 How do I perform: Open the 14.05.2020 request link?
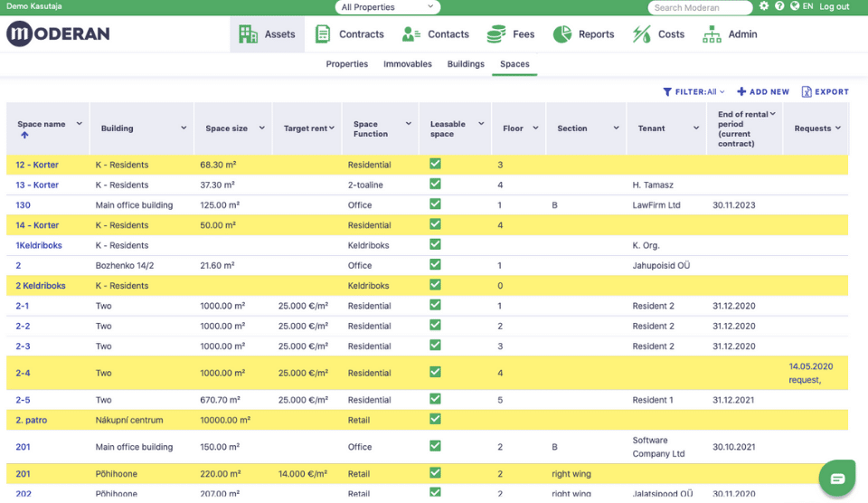coord(811,373)
